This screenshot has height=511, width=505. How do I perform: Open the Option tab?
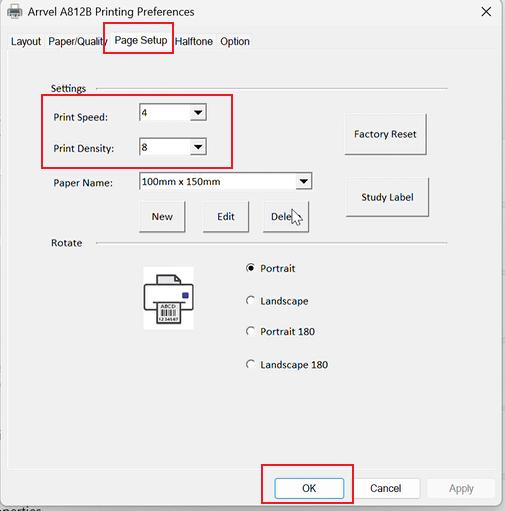(x=235, y=41)
